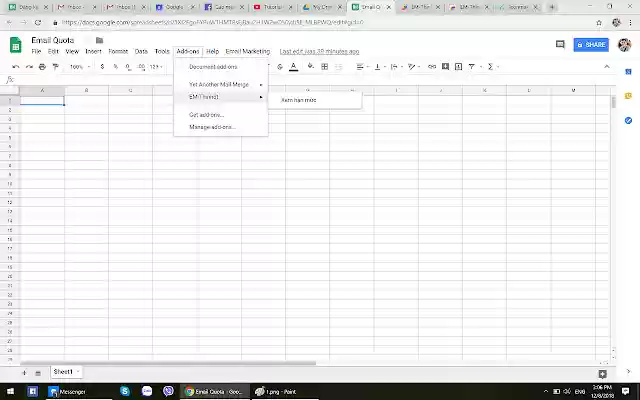Increase decimal places icon
Viewport: 640px width, 400px height.
tap(141, 67)
